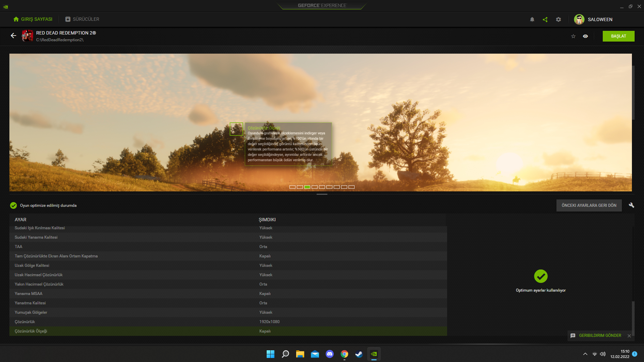Switch to SÜRÜCÜLER tab
This screenshot has width=644, height=362.
click(82, 19)
